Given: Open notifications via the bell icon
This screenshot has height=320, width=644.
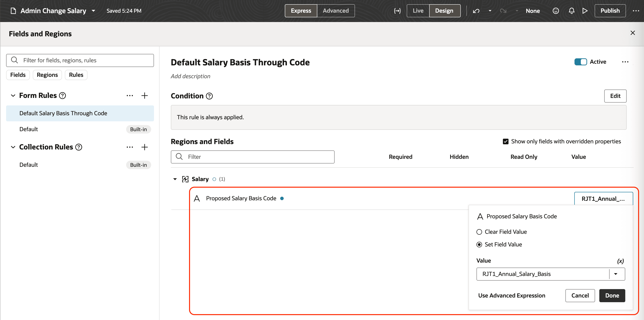Looking at the screenshot, I should (571, 11).
